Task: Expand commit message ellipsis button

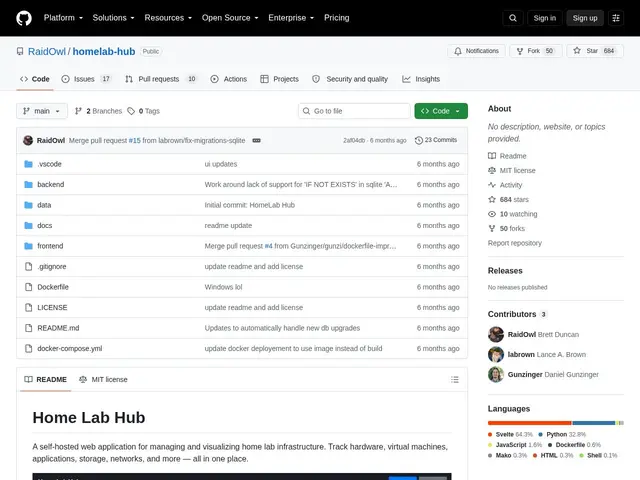Action: [x=256, y=140]
